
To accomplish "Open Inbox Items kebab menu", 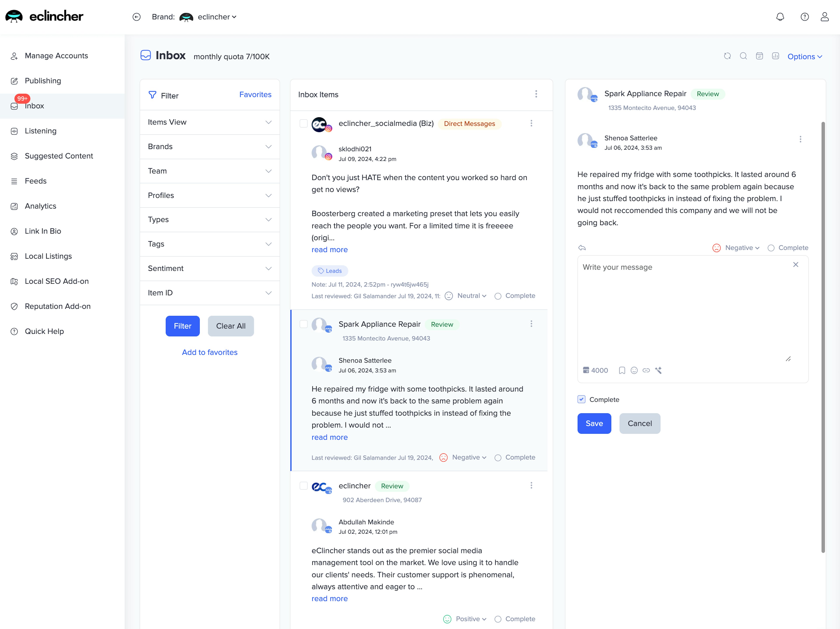I will (x=536, y=94).
